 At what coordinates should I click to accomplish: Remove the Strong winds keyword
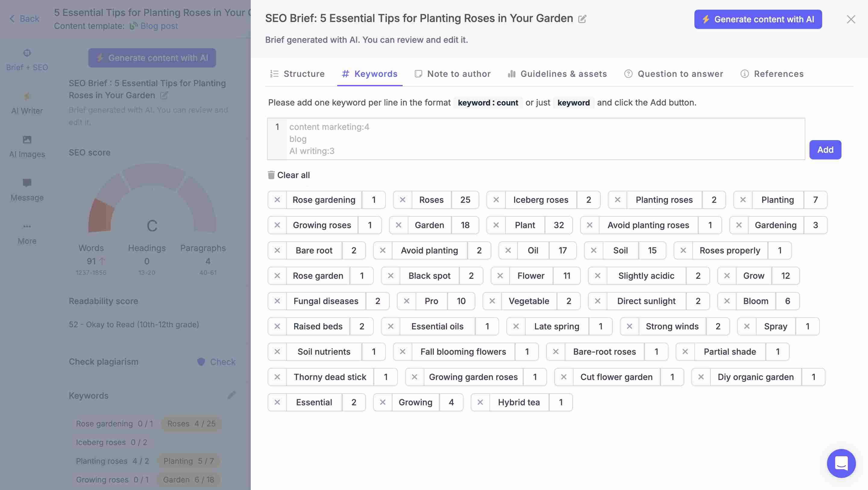point(629,326)
